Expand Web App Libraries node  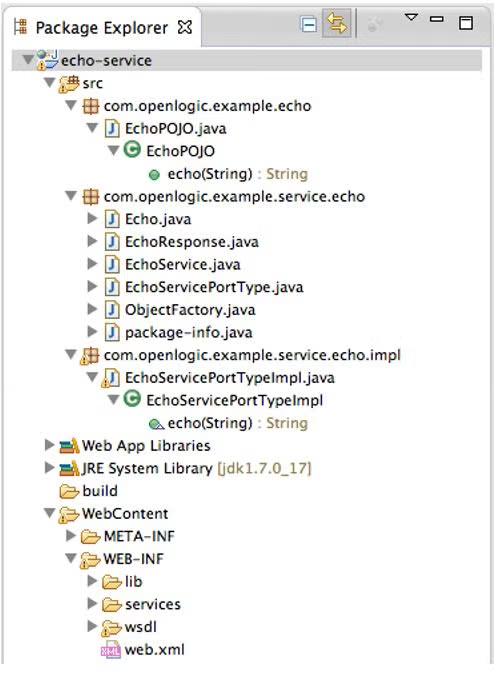[x=49, y=445]
